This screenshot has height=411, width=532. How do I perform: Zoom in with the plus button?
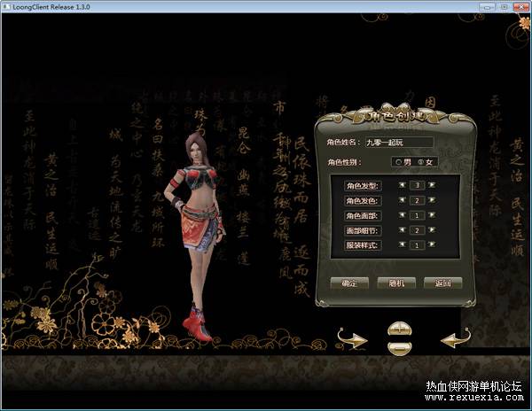400,329
